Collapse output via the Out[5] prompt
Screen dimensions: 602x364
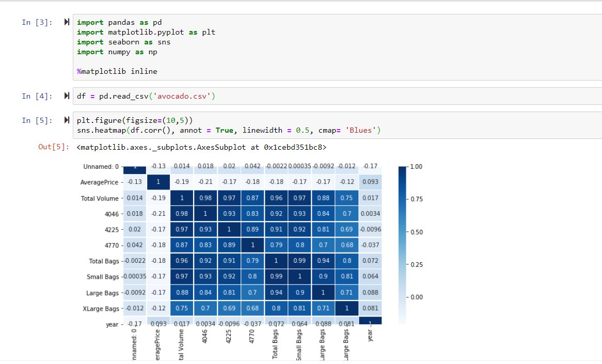click(x=54, y=147)
